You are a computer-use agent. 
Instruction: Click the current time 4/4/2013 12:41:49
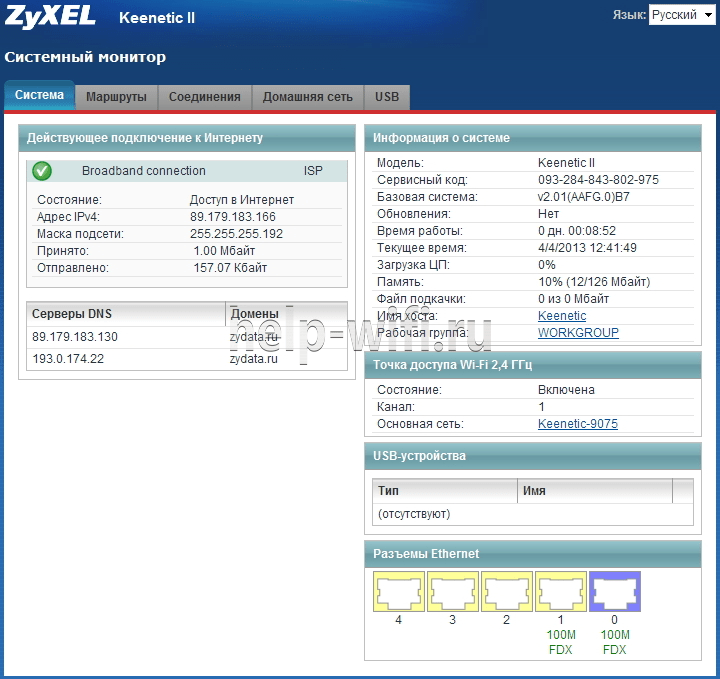coord(587,247)
